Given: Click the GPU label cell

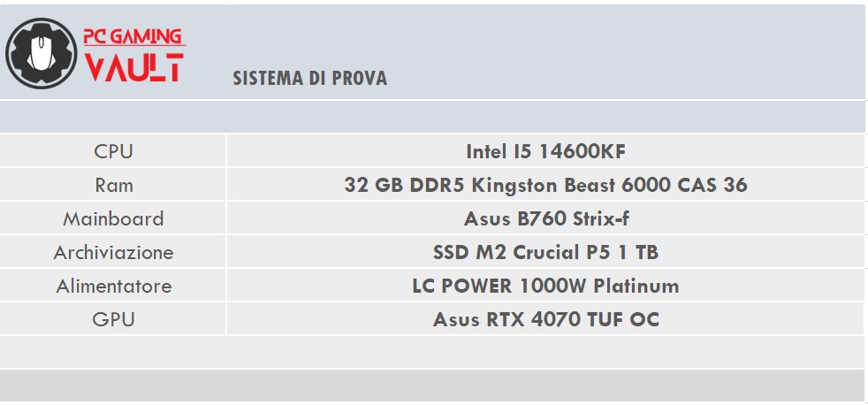Looking at the screenshot, I should tap(113, 320).
